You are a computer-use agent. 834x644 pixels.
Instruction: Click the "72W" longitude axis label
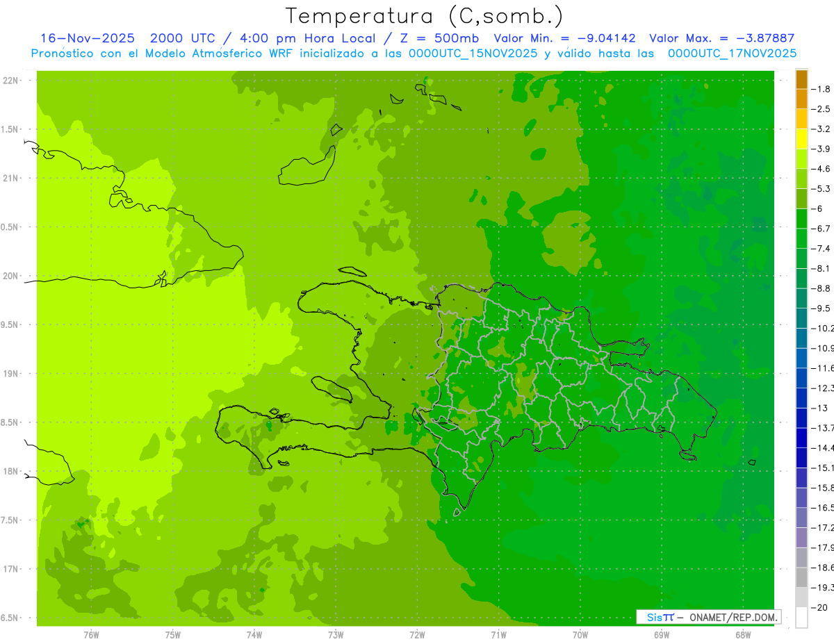[418, 635]
